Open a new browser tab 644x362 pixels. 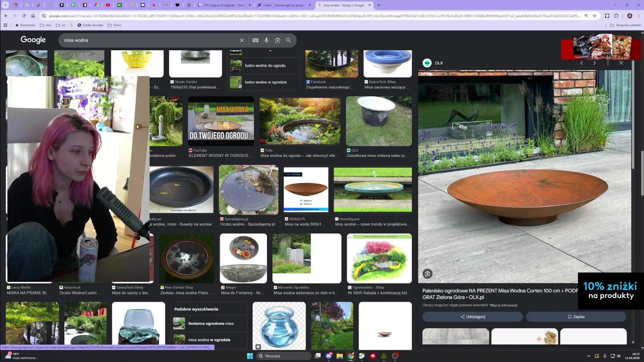pos(378,5)
